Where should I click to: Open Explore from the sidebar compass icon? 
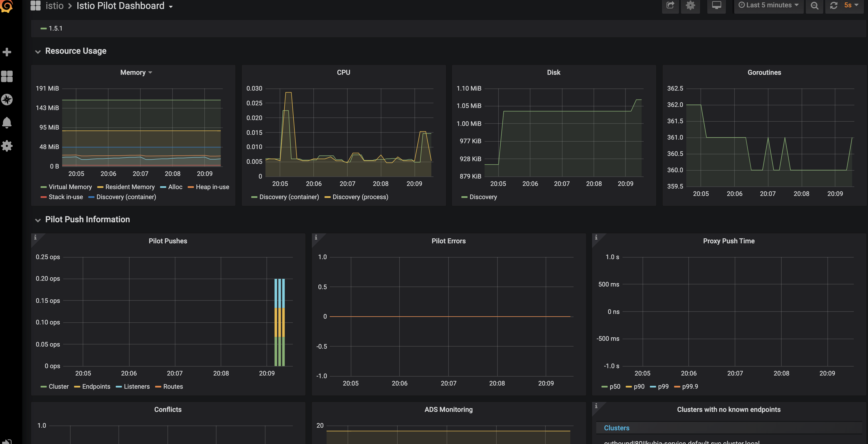pyautogui.click(x=7, y=99)
